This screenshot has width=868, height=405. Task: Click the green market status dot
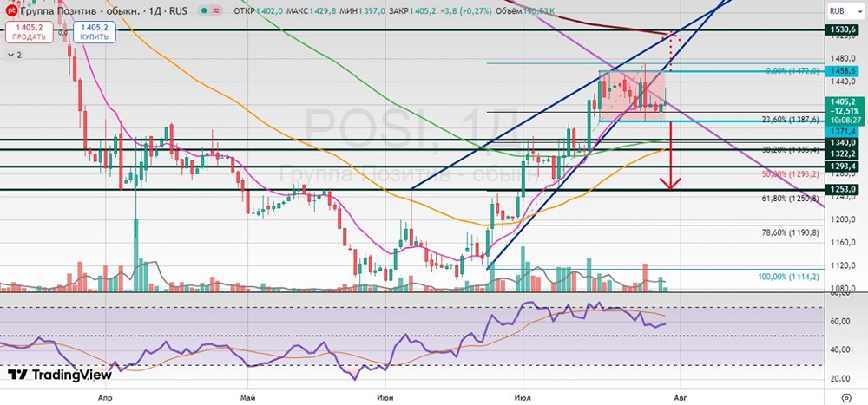pos(206,10)
